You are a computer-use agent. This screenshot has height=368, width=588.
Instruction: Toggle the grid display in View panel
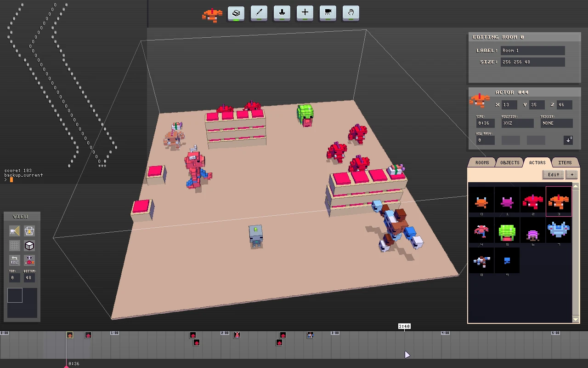pyautogui.click(x=15, y=246)
